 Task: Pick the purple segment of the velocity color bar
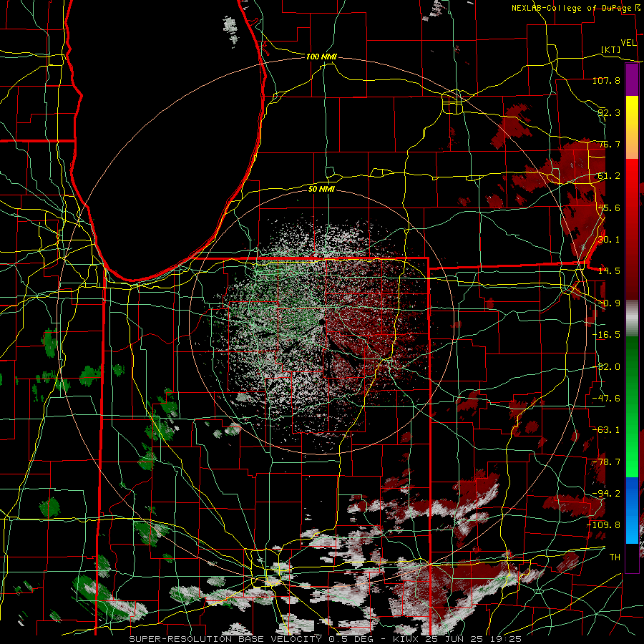(632, 80)
